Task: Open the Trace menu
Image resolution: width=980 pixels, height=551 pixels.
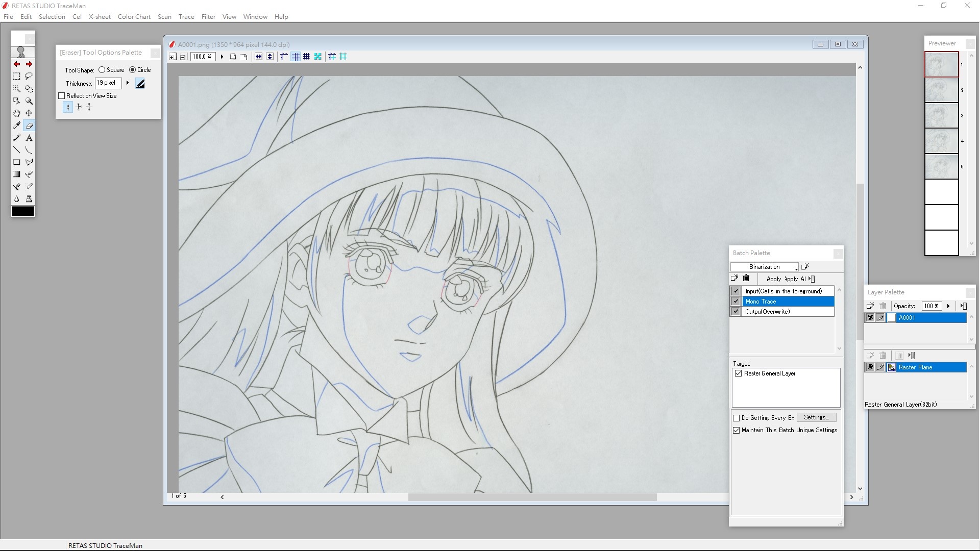Action: (x=186, y=16)
